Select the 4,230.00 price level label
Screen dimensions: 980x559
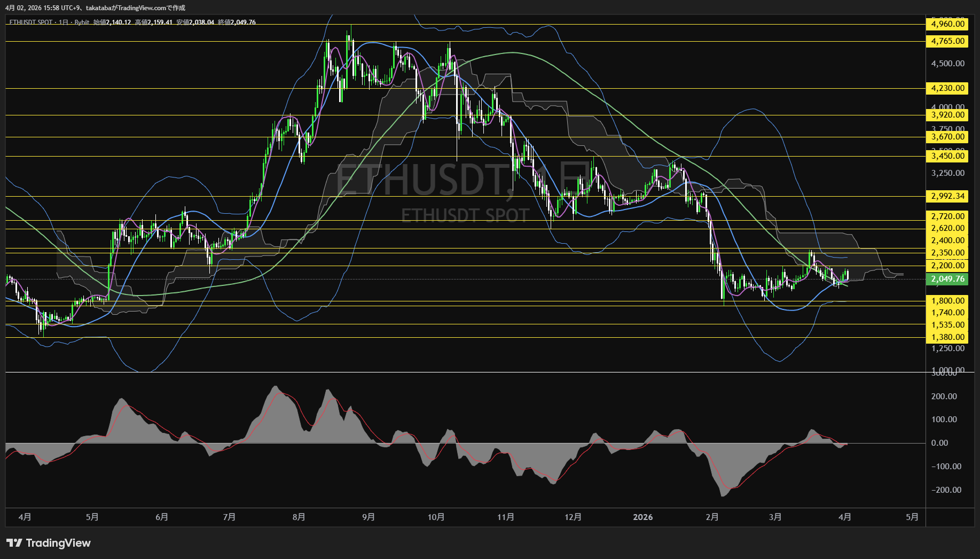click(x=947, y=88)
